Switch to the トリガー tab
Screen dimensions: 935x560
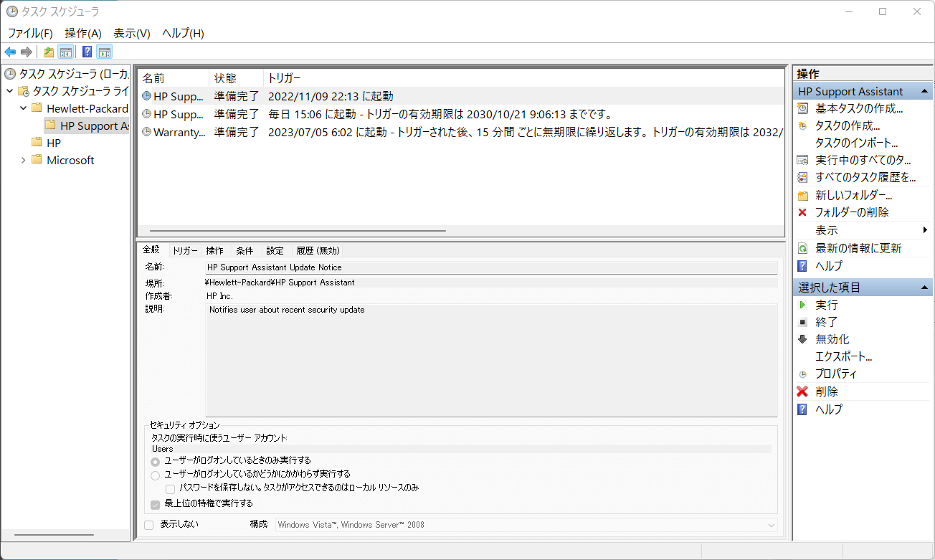pos(185,250)
